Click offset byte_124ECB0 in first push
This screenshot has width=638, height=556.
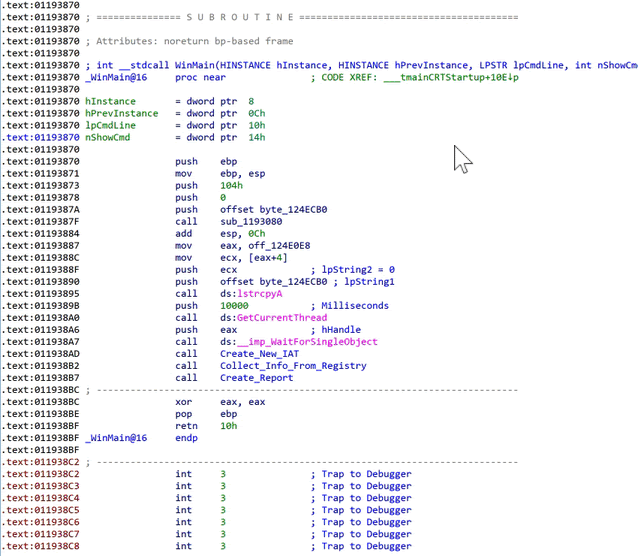point(273,210)
